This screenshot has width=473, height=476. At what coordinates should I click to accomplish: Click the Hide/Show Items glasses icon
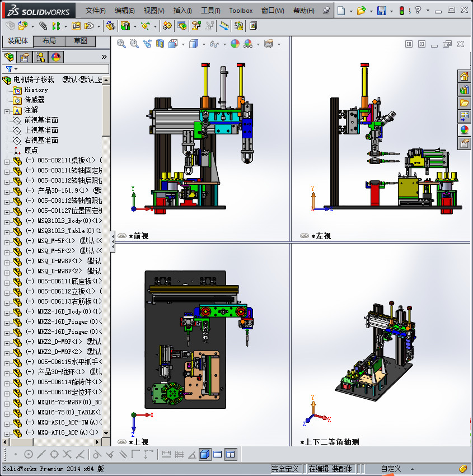[214, 44]
